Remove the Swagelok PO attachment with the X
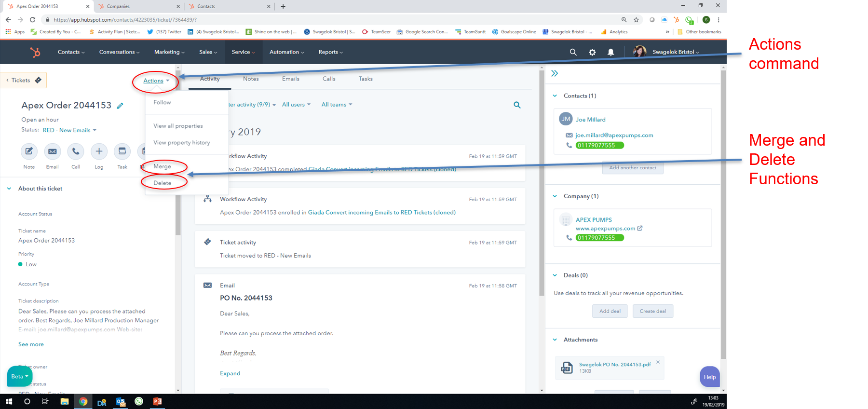This screenshot has width=868, height=409. (658, 362)
